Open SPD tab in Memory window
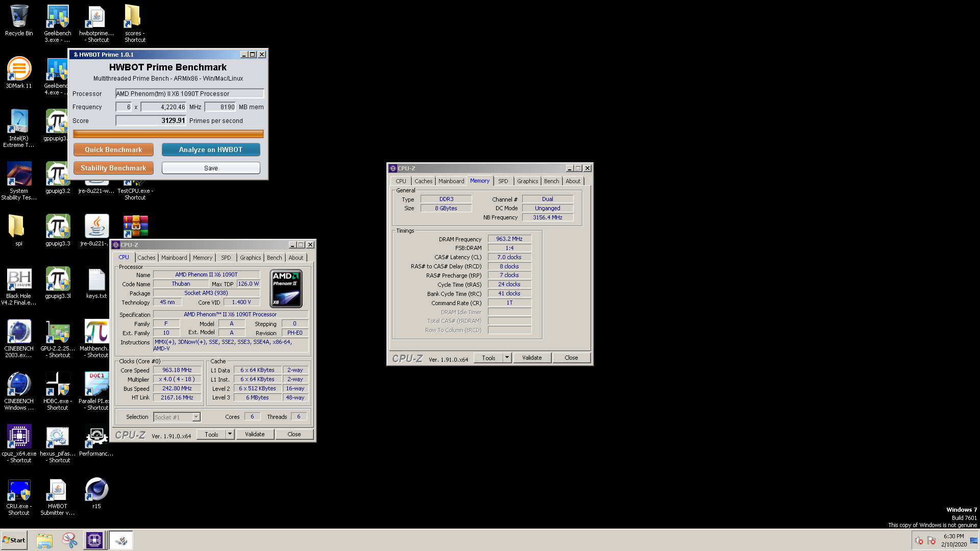 503,181
